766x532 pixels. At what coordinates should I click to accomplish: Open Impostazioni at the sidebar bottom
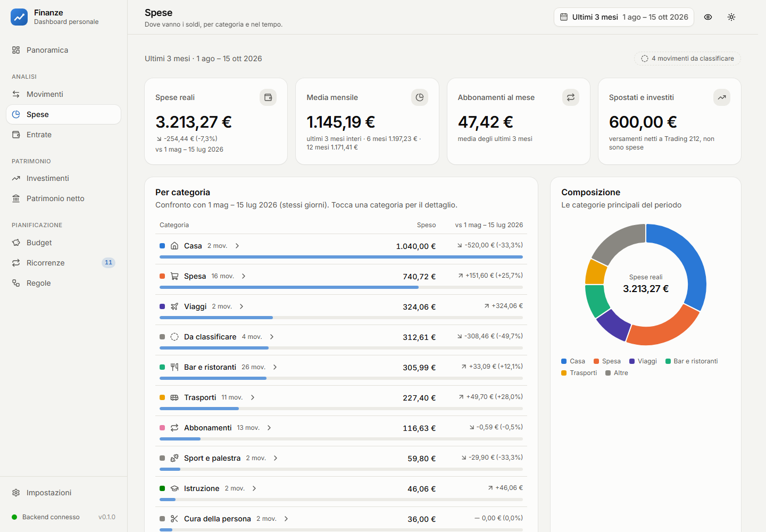tap(63, 493)
